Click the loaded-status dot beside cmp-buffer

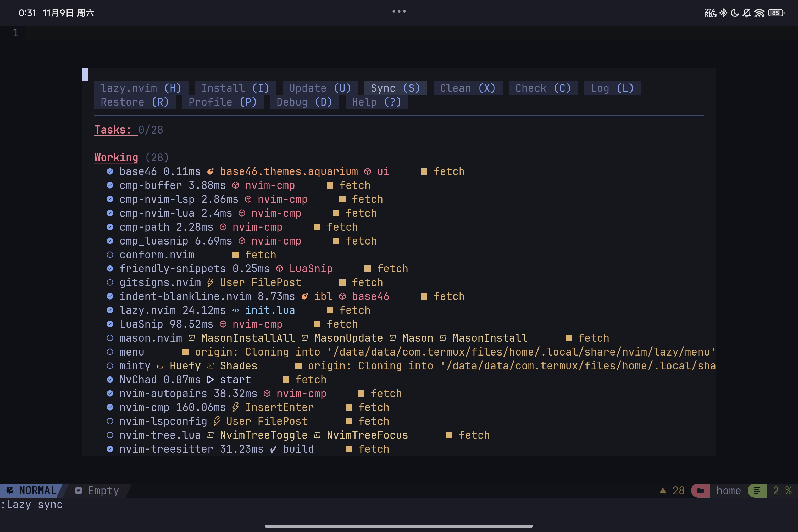(110, 186)
